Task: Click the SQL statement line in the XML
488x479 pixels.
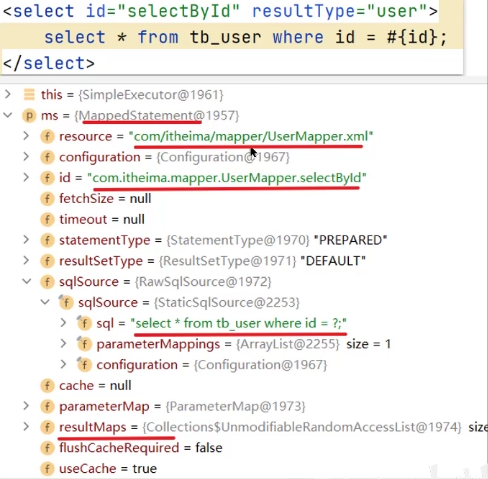Action: 245,37
